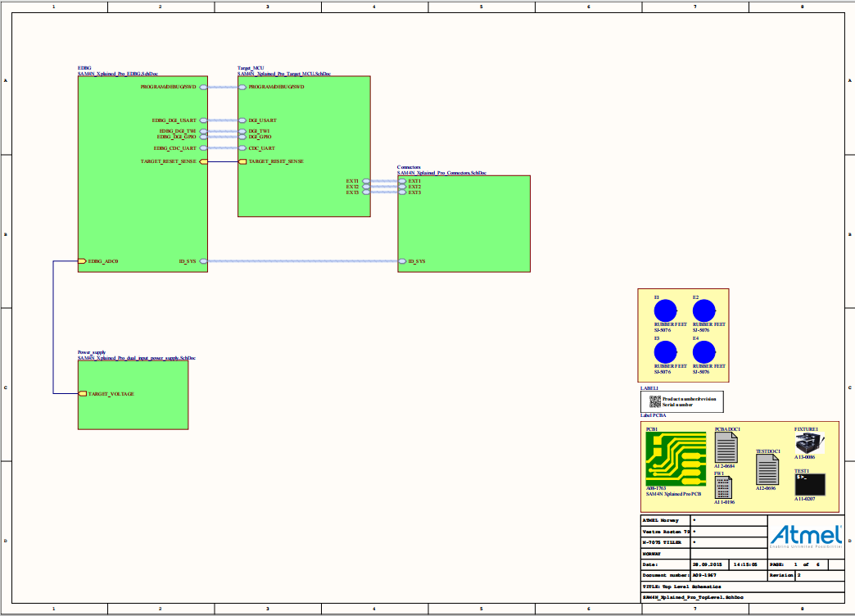Click the Atmel logo
This screenshot has height=616, width=855.
806,535
